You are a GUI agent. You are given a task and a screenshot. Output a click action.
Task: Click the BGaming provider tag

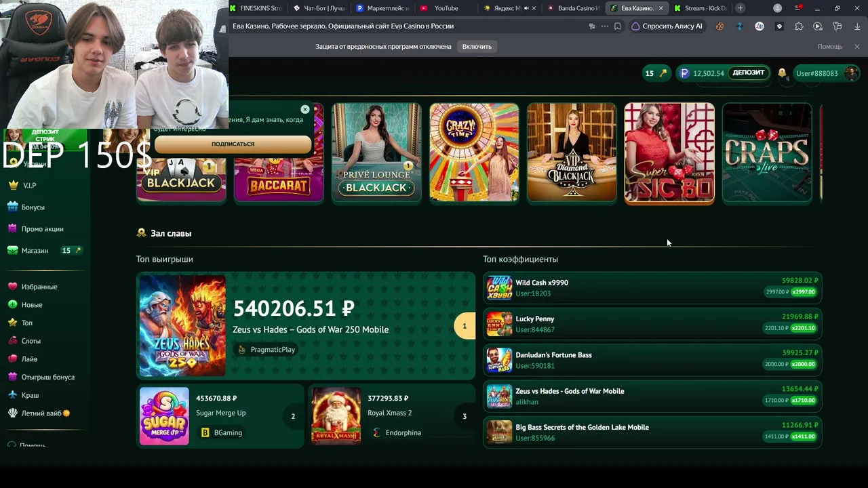[x=222, y=432]
